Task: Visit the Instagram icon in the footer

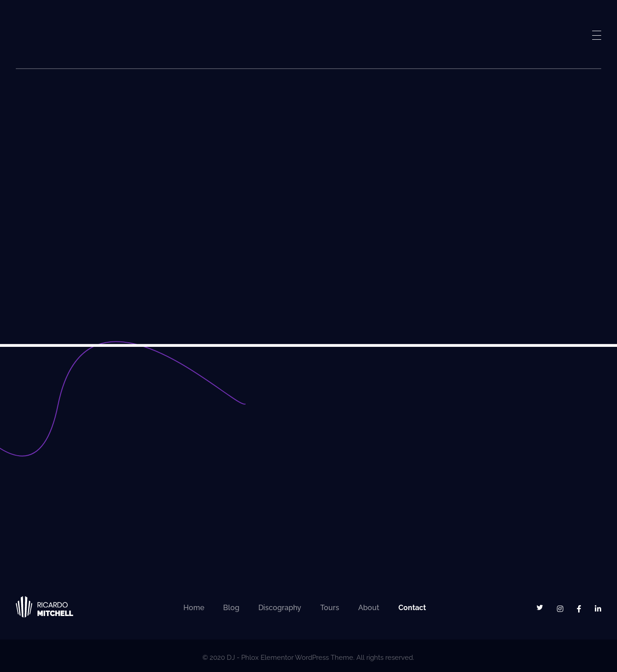Action: pos(560,609)
